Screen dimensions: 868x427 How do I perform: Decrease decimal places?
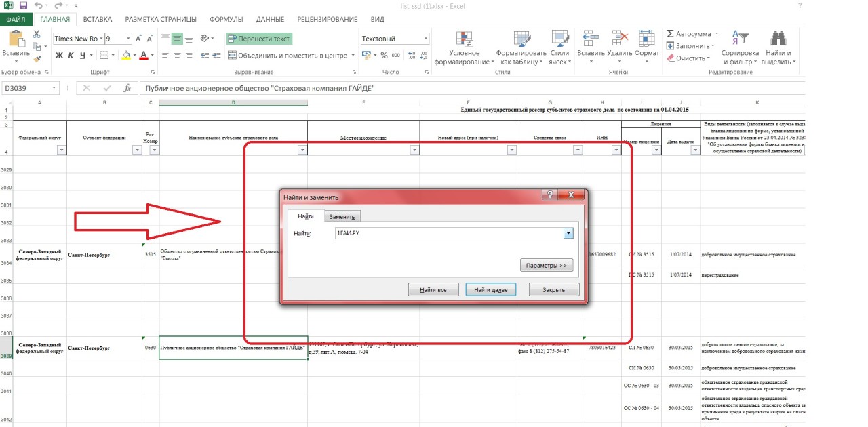pos(423,56)
